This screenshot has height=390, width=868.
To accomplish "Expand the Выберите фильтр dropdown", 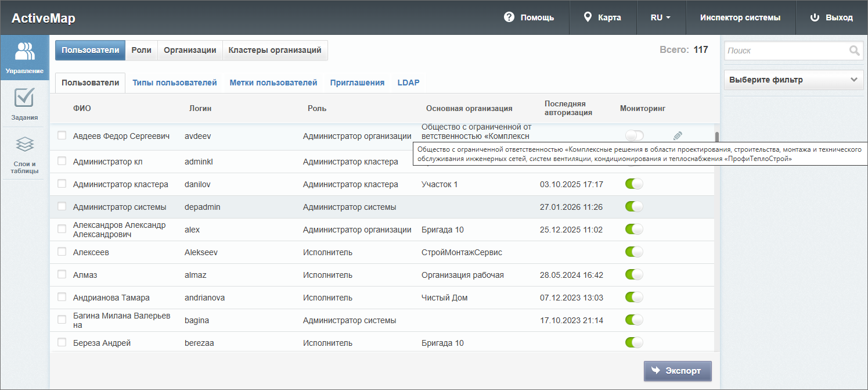I will tap(794, 80).
